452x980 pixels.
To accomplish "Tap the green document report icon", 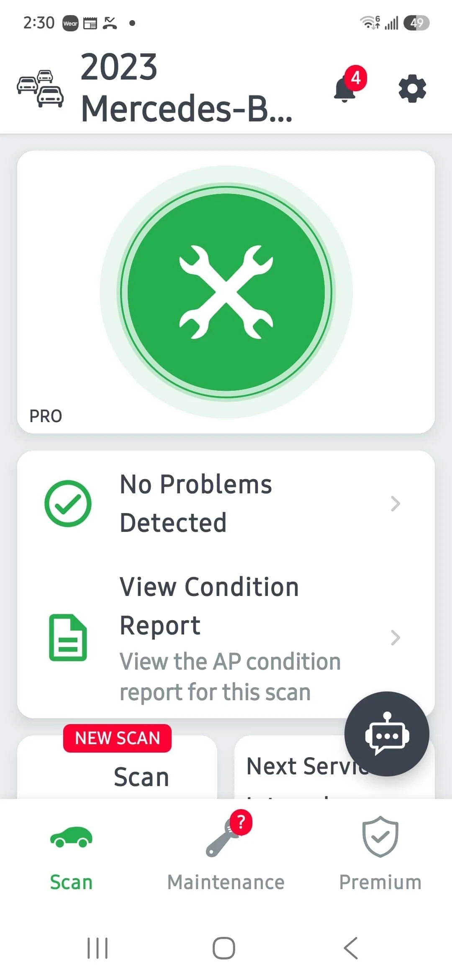I will click(x=68, y=637).
